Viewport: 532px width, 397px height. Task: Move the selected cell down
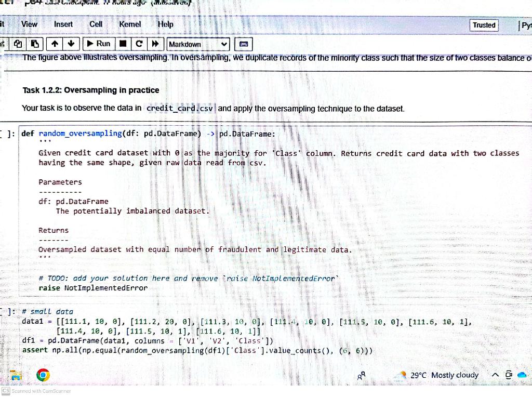pyautogui.click(x=71, y=44)
